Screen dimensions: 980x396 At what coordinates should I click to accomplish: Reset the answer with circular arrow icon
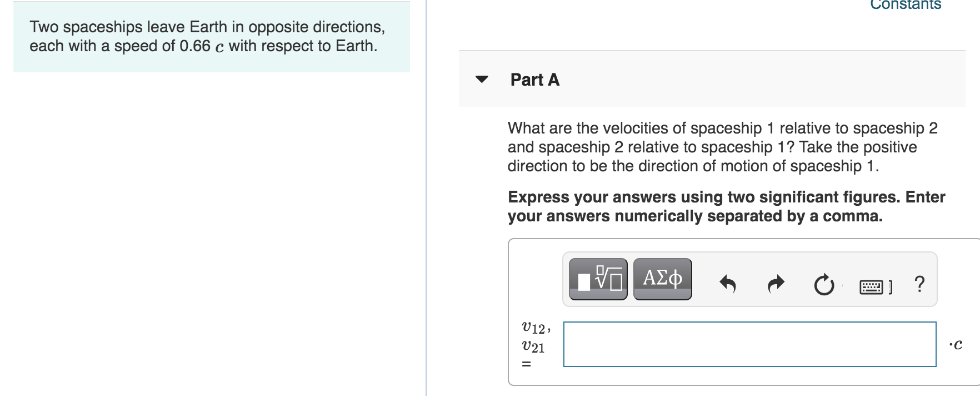824,285
